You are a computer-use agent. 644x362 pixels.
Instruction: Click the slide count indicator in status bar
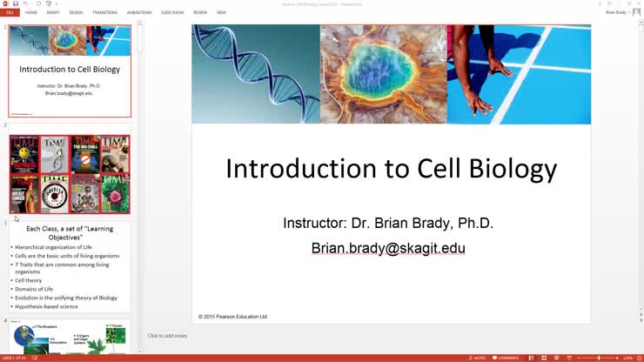click(x=15, y=358)
